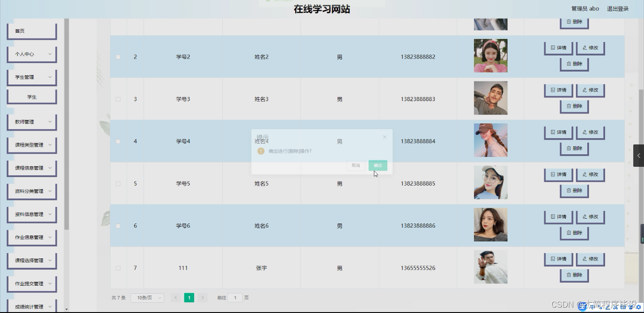Check the checkbox for student 学号5
This screenshot has width=644, height=313.
(118, 184)
